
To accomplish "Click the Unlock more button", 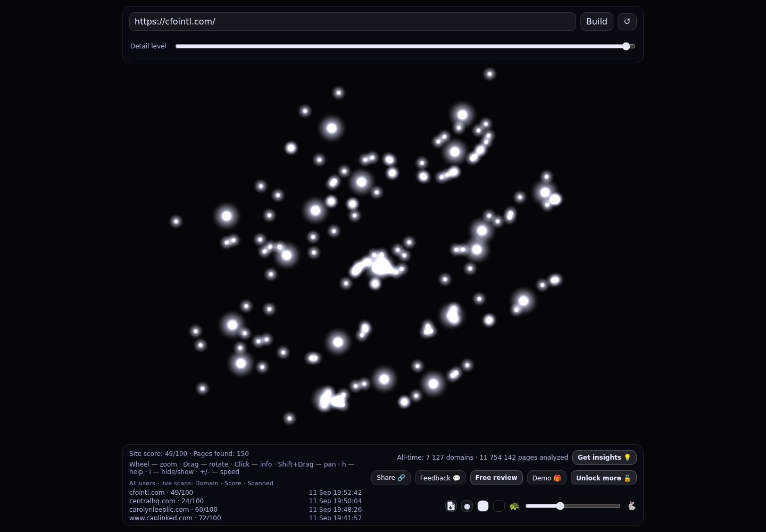I will click(604, 478).
